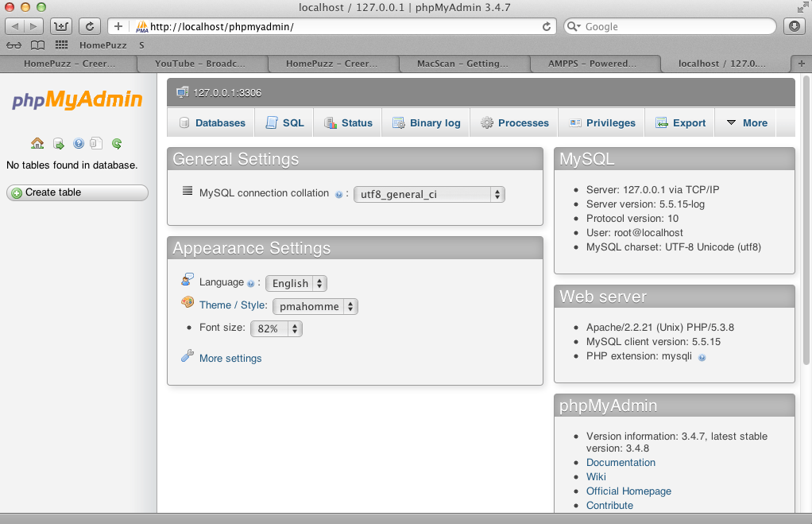Image resolution: width=812 pixels, height=524 pixels.
Task: Open the Contribute link
Action: 609,506
